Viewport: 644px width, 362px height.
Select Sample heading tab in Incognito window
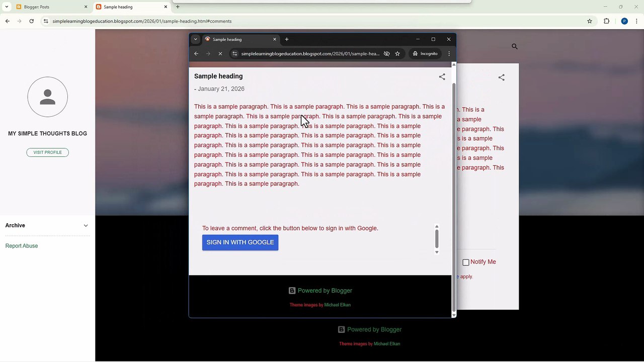pyautogui.click(x=240, y=39)
